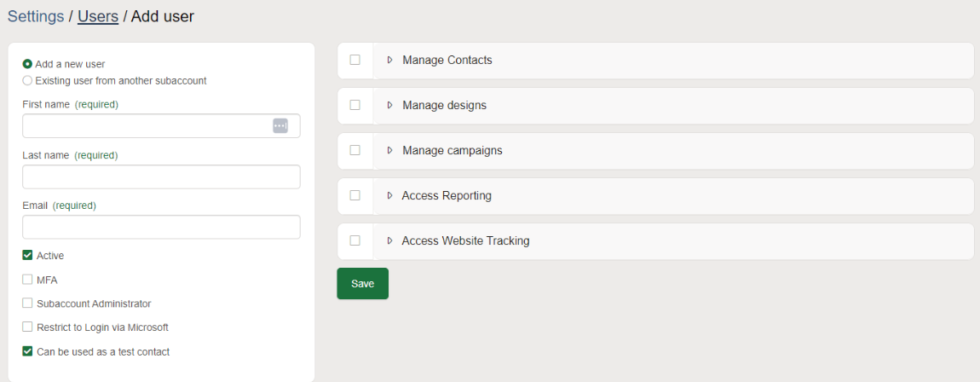Enable the Access Website Tracking checkbox
Viewport: 980px width, 382px height.
355,241
